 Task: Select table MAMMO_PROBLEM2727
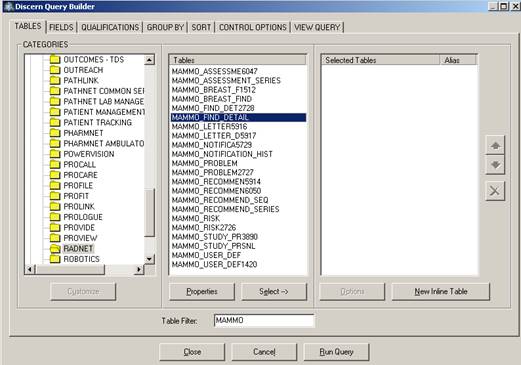tap(213, 172)
